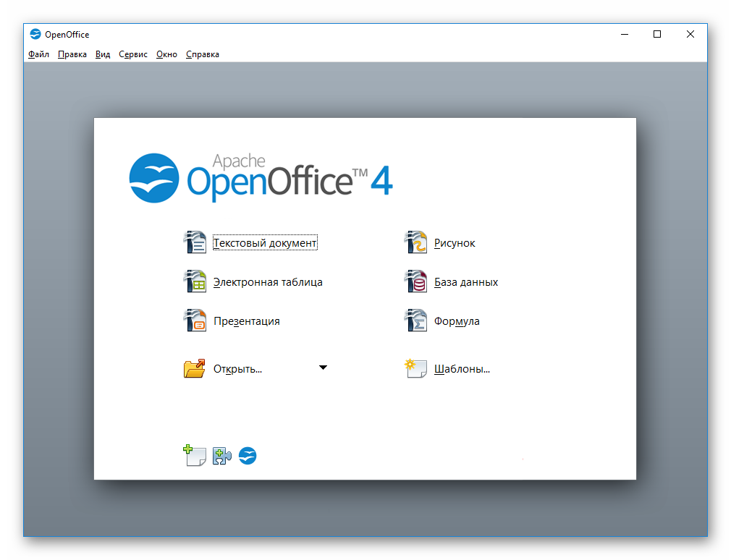Click the round OpenOffice info icon

coord(248,456)
